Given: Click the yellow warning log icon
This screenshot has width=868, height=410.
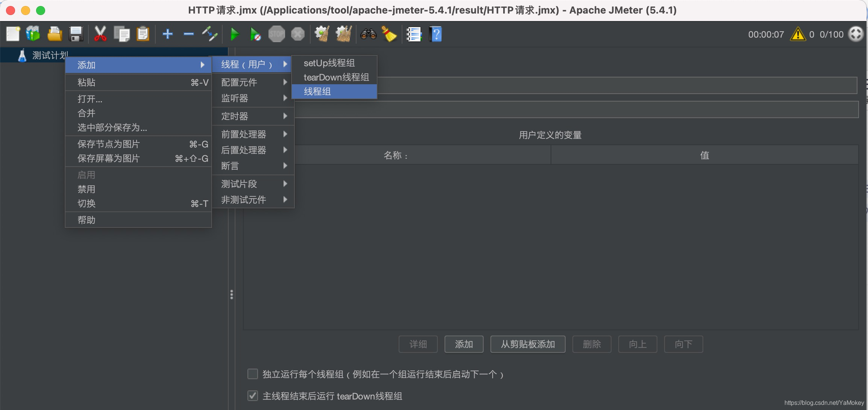Looking at the screenshot, I should tap(798, 34).
